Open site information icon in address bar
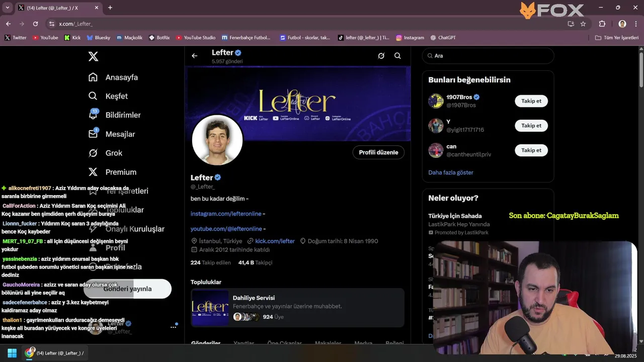644x362 pixels. pos(51,24)
